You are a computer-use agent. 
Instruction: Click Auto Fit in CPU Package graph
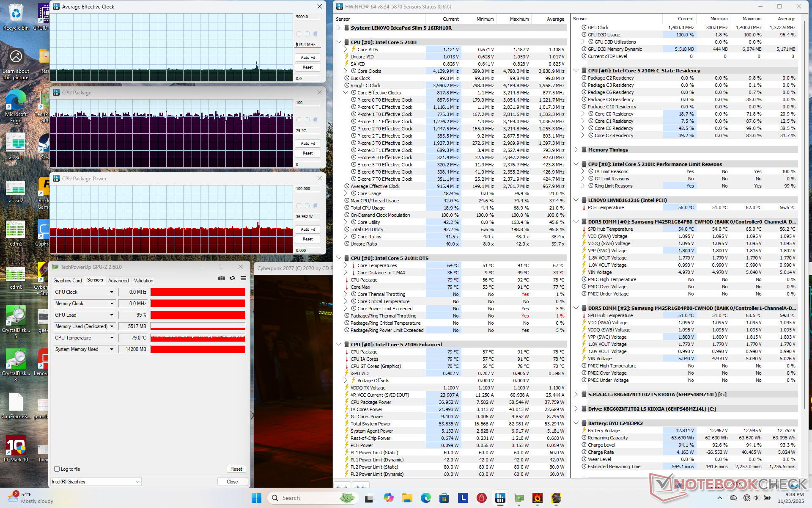tap(307, 144)
